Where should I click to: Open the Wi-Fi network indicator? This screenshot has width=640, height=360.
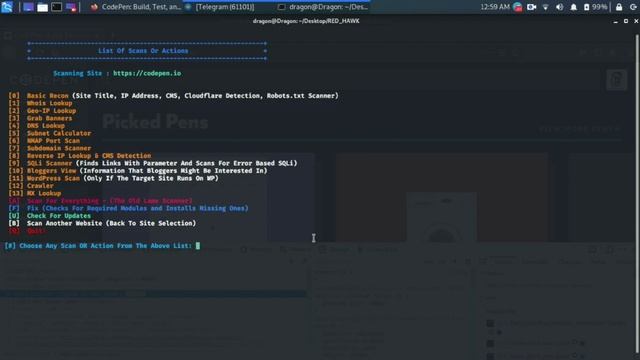click(x=545, y=7)
